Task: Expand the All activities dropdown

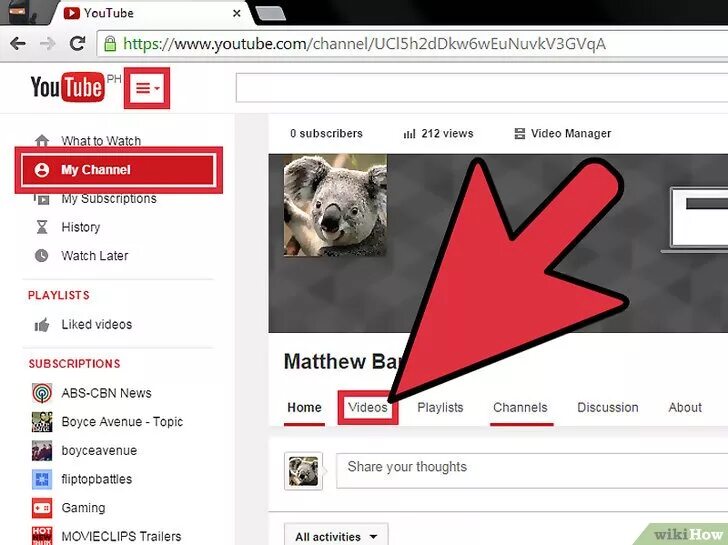Action: (336, 536)
